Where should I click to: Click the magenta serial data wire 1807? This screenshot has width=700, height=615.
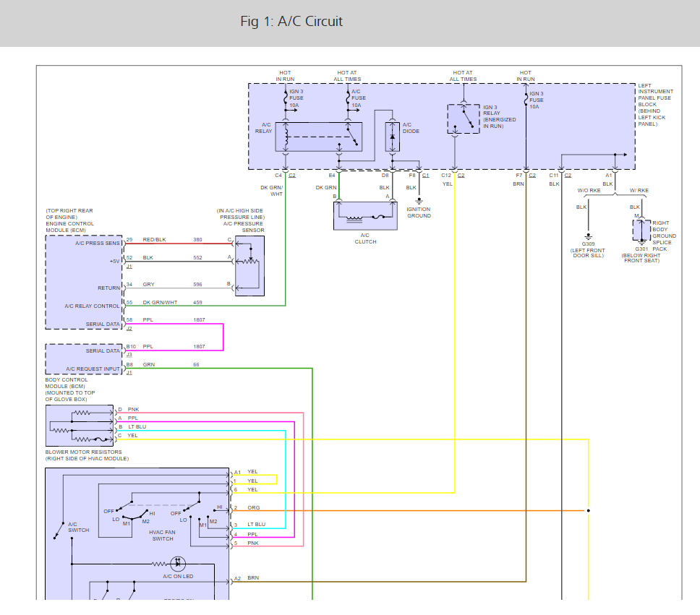click(x=223, y=337)
